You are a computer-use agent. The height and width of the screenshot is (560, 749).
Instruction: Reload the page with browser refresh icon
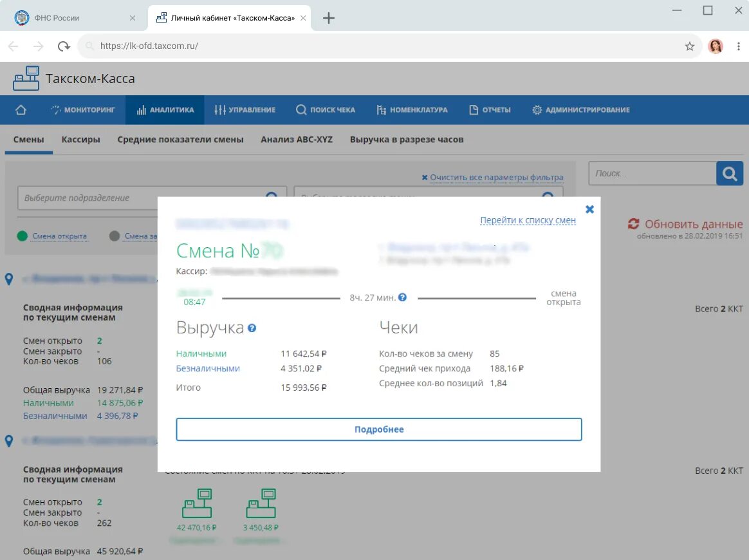64,46
